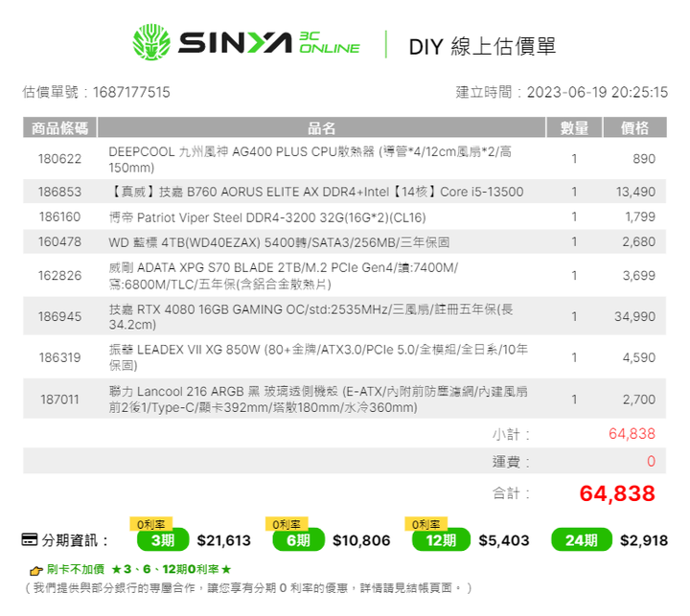This screenshot has width=690, height=616.
Task: Select the RTX 4080 16GB GAMING OC name
Action: point(310,317)
